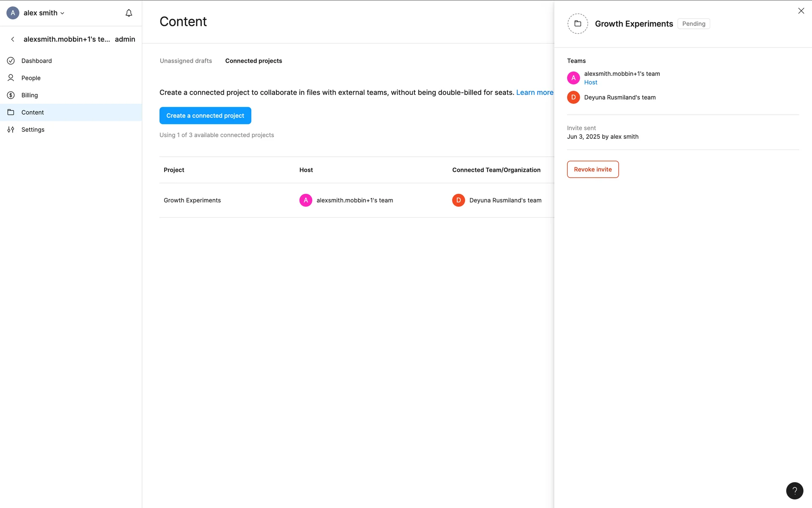The width and height of the screenshot is (812, 508).
Task: Click the notifications bell icon
Action: pyautogui.click(x=129, y=13)
